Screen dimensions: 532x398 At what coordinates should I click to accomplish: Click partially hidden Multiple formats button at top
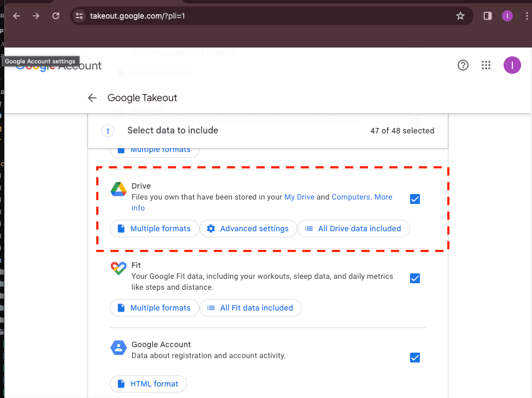[154, 153]
